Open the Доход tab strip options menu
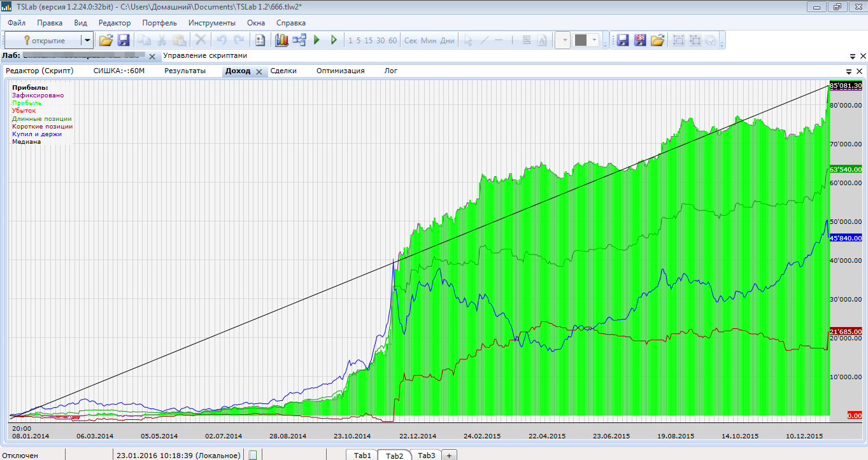The height and width of the screenshot is (460, 868). [x=850, y=71]
